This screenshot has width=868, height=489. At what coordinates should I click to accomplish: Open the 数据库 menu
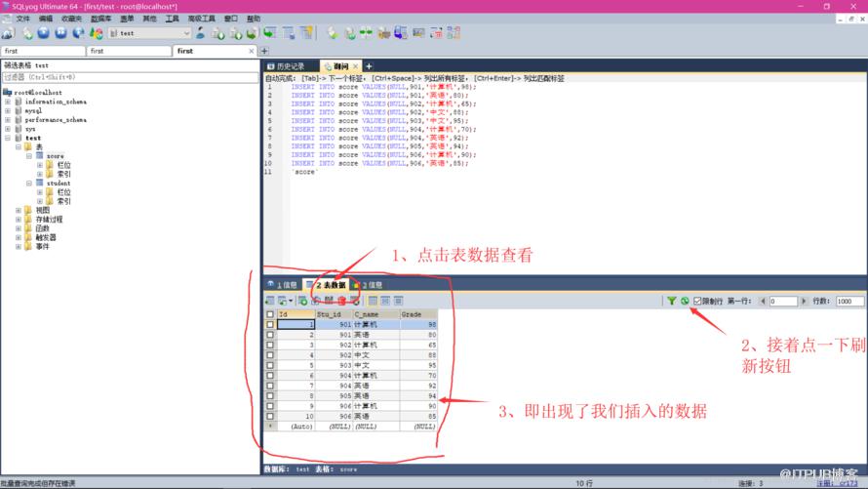pyautogui.click(x=100, y=19)
